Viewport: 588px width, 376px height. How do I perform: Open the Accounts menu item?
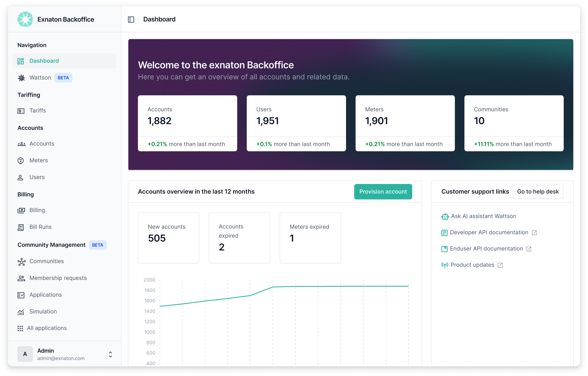64,144
